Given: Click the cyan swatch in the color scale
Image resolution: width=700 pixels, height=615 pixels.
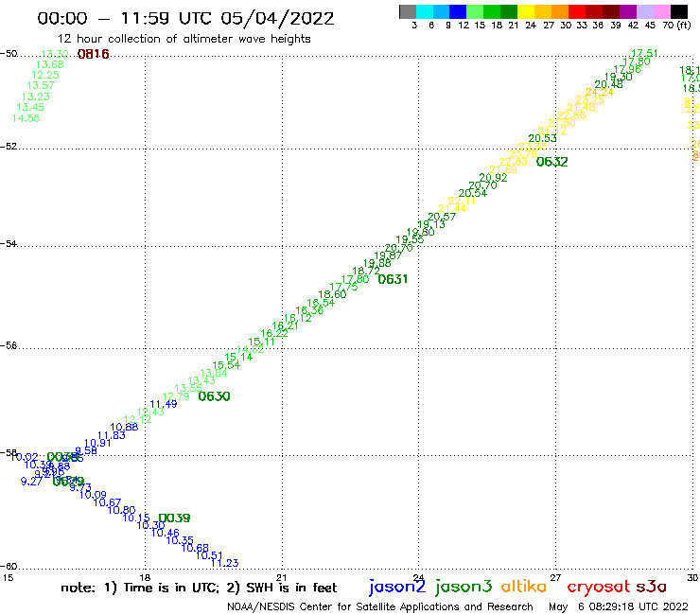Looking at the screenshot, I should 425,11.
